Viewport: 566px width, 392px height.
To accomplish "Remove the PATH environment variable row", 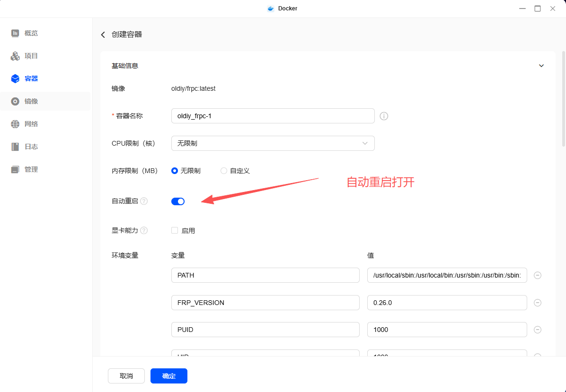I will point(538,275).
